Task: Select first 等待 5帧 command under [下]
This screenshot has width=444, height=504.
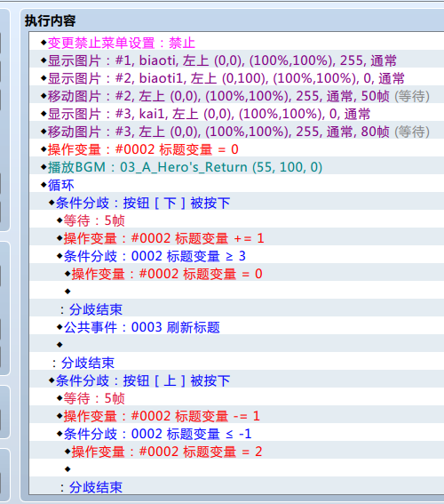Action: (x=236, y=220)
